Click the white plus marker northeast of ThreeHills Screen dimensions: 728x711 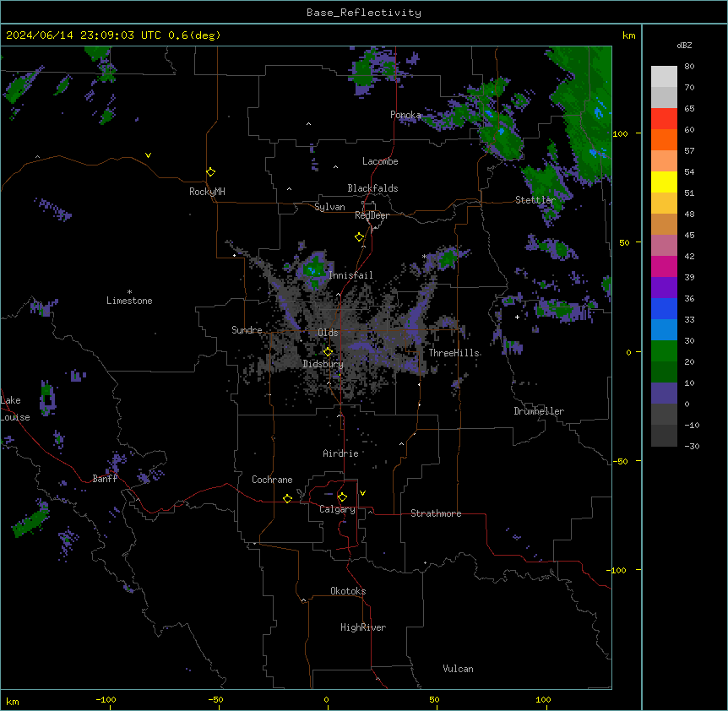(x=517, y=317)
